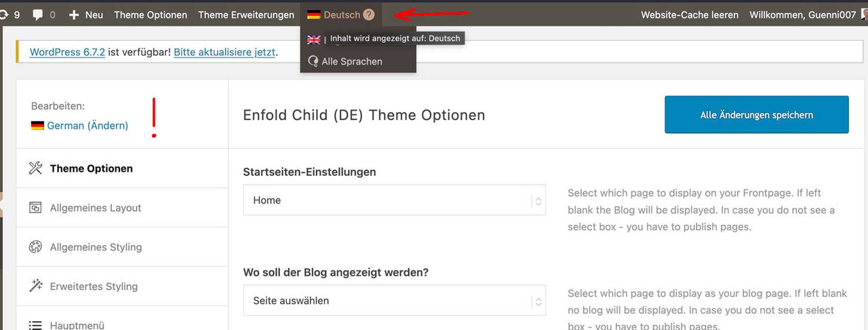Click the German (Ändern) language link

point(87,126)
